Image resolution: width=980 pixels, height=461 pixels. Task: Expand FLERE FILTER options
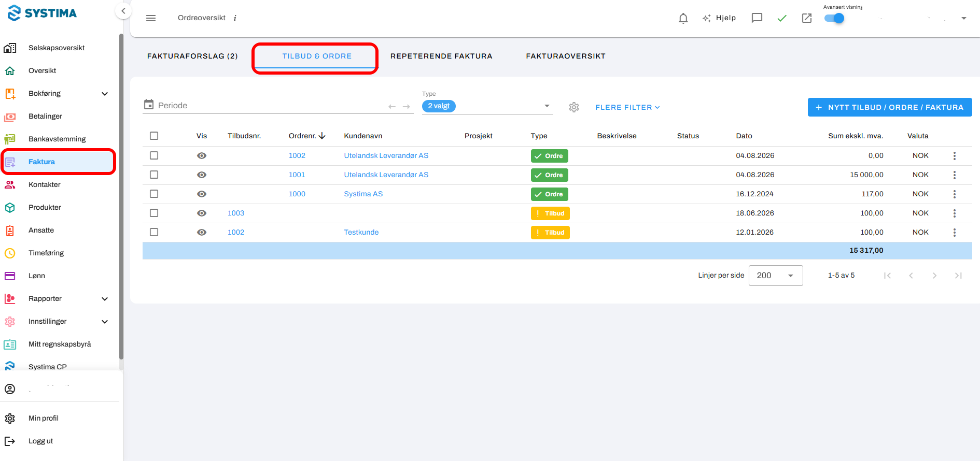coord(627,107)
